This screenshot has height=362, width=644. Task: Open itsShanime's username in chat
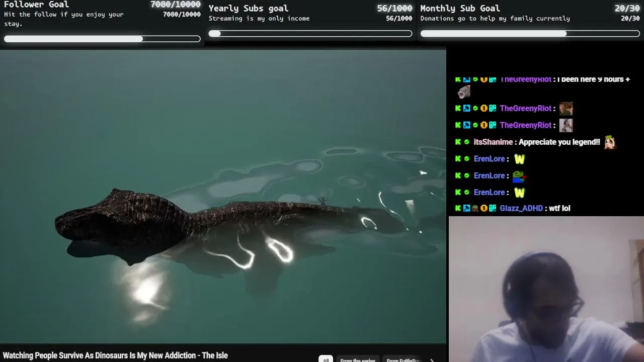point(493,142)
